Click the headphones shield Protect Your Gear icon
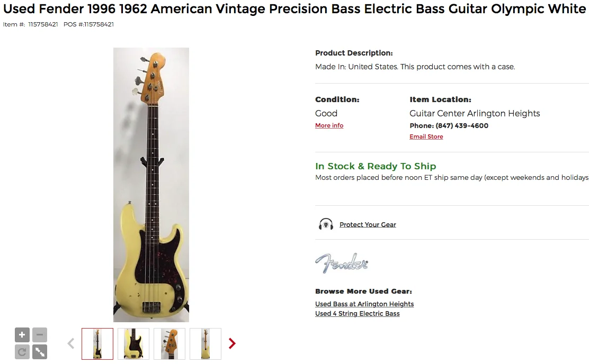The image size is (589, 364). pos(326,224)
